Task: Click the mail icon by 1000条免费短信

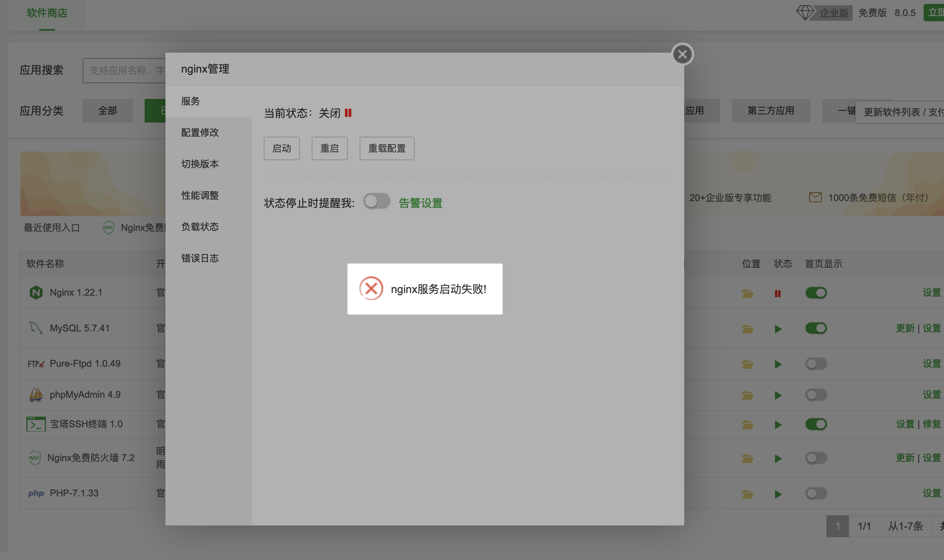Action: point(815,198)
